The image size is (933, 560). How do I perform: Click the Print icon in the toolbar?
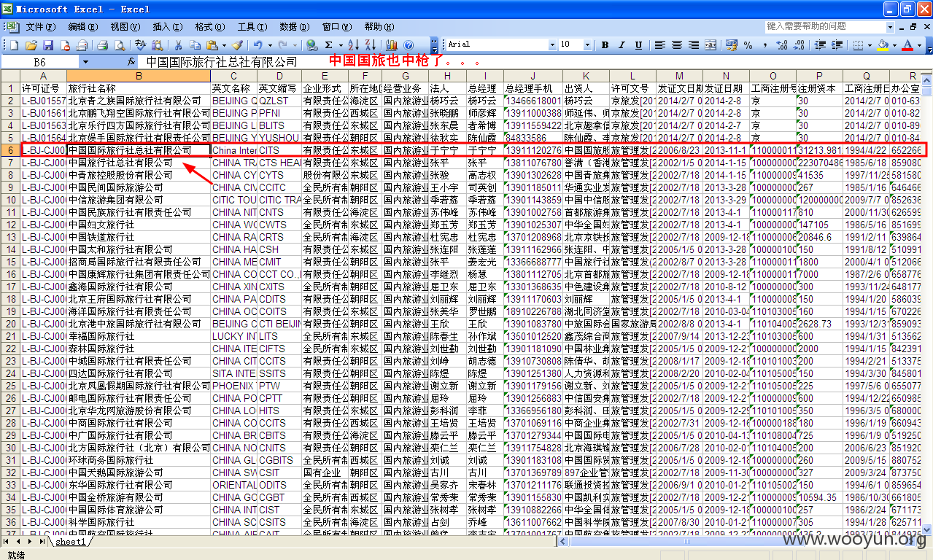(x=102, y=44)
